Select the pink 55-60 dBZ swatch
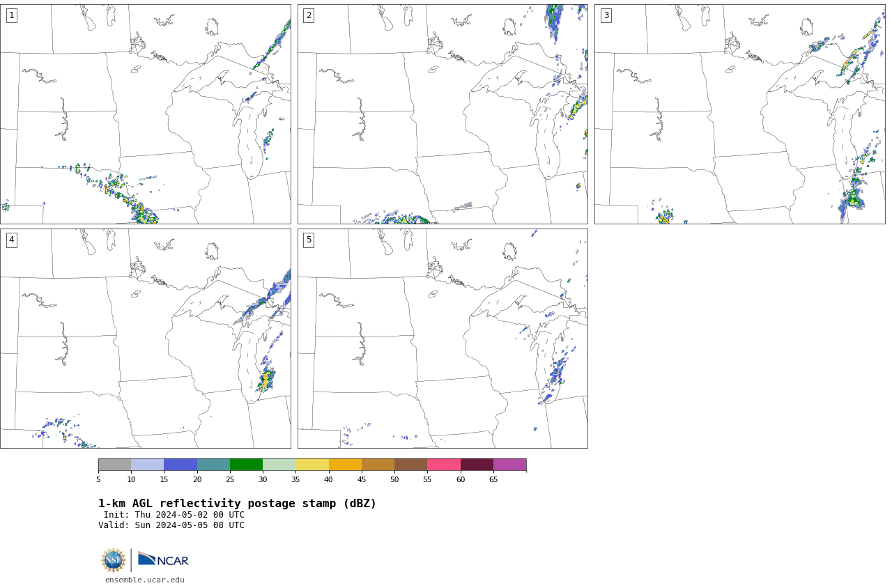The image size is (892, 588). 444,465
